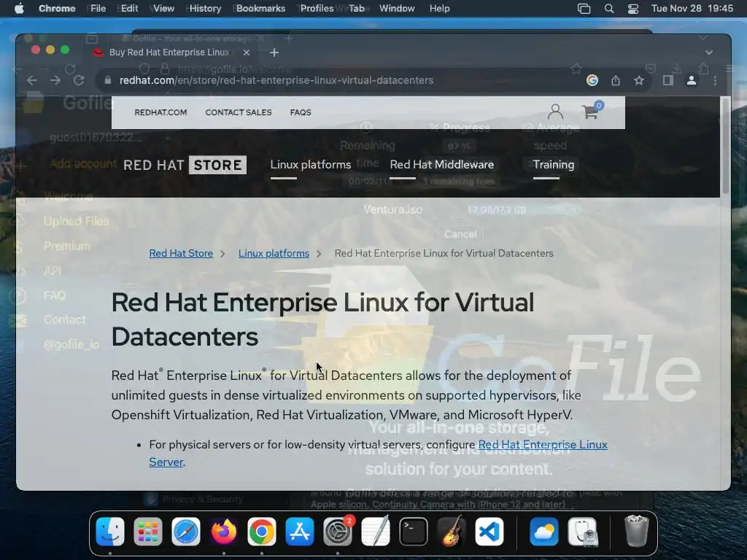Bookmark this page with the star icon
This screenshot has height=560, width=747.
(x=639, y=80)
